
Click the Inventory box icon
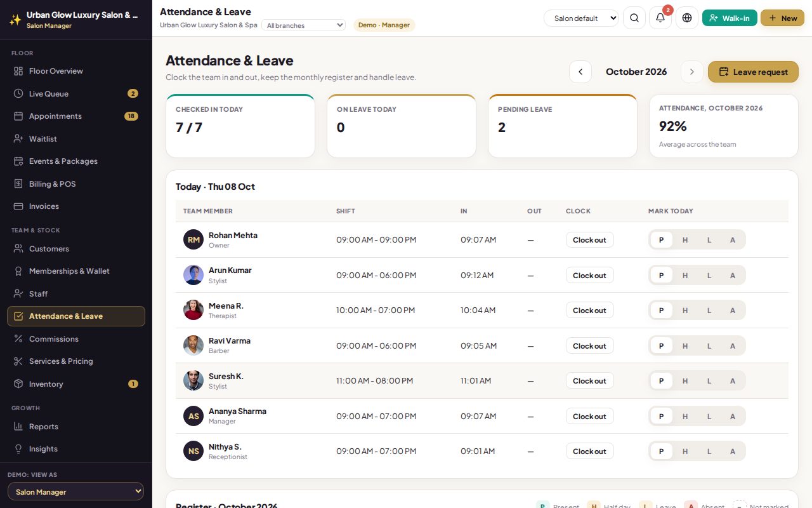(18, 384)
